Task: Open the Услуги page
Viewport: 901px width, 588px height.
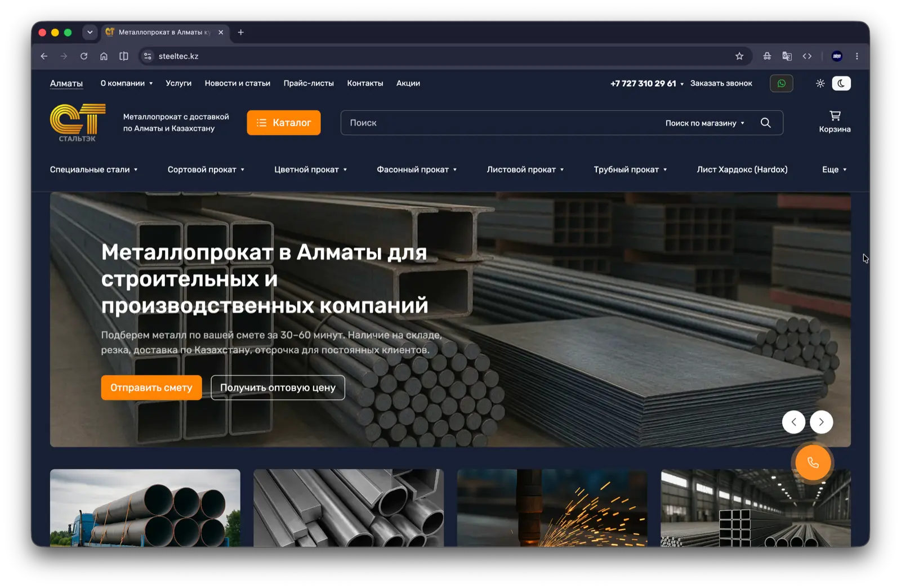Action: click(x=179, y=83)
